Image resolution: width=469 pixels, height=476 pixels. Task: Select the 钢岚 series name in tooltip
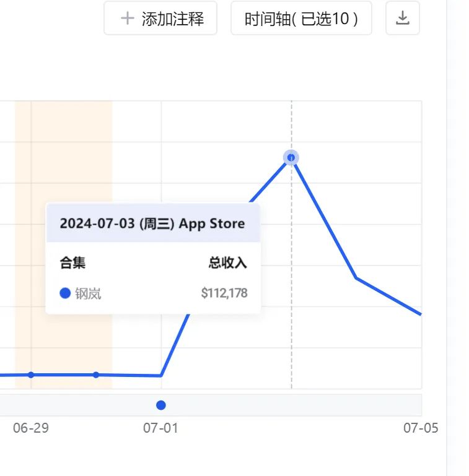pos(88,293)
